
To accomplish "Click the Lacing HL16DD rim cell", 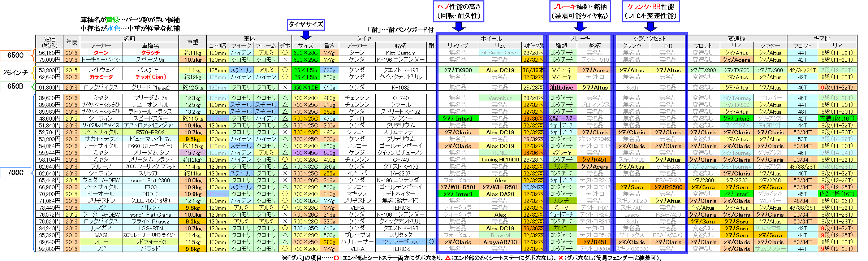I will 500,160.
